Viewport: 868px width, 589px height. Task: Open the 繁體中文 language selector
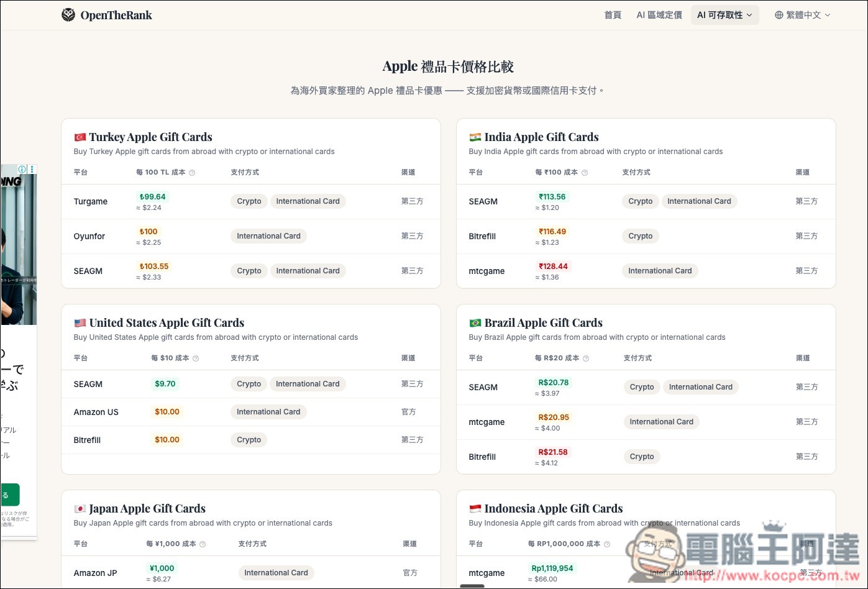802,15
